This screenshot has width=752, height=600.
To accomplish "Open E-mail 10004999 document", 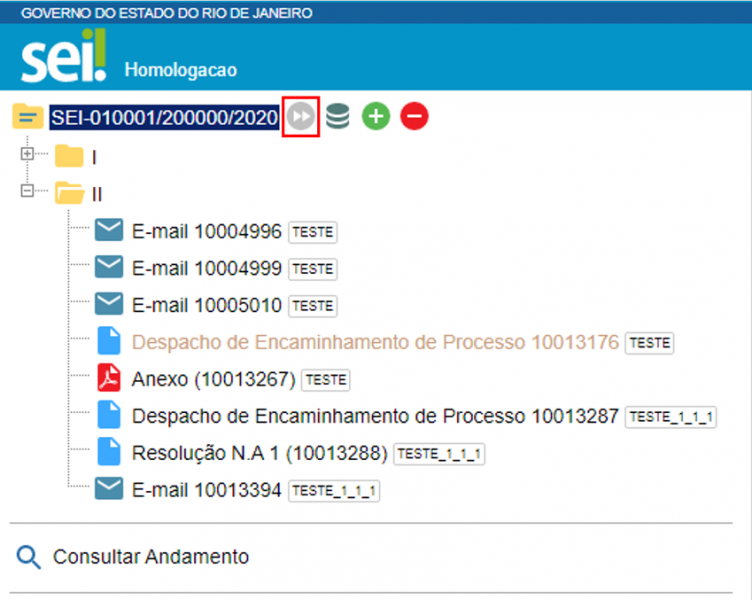I will (x=206, y=268).
